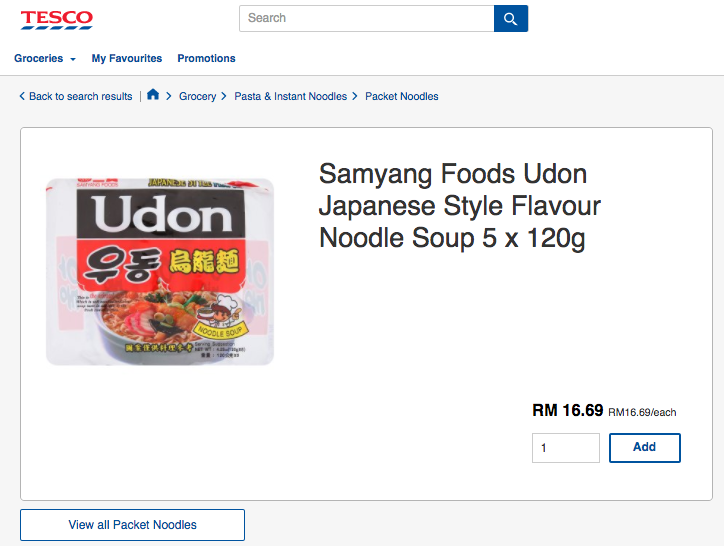Click the back arrow before search results
This screenshot has width=724, height=546.
22,97
